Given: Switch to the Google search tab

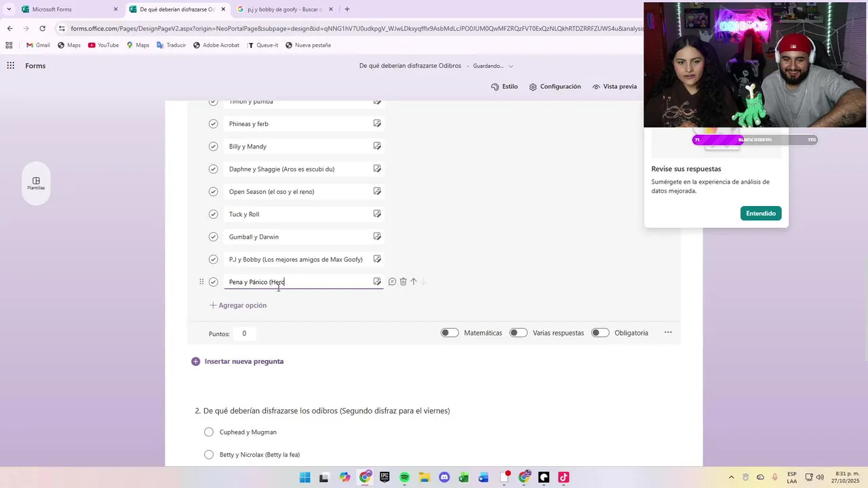Looking at the screenshot, I should 283,9.
